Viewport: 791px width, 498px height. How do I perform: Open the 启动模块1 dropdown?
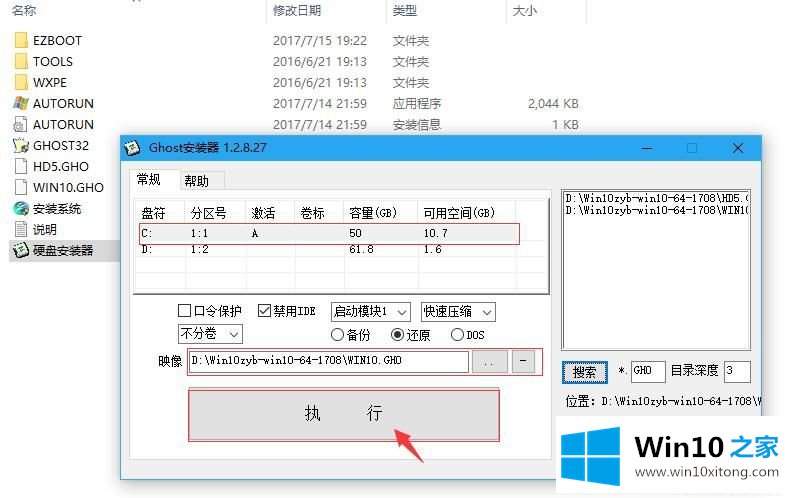(x=370, y=312)
